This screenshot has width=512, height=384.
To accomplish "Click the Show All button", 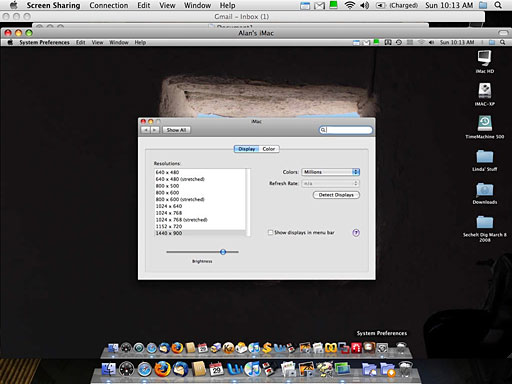I will [x=176, y=130].
